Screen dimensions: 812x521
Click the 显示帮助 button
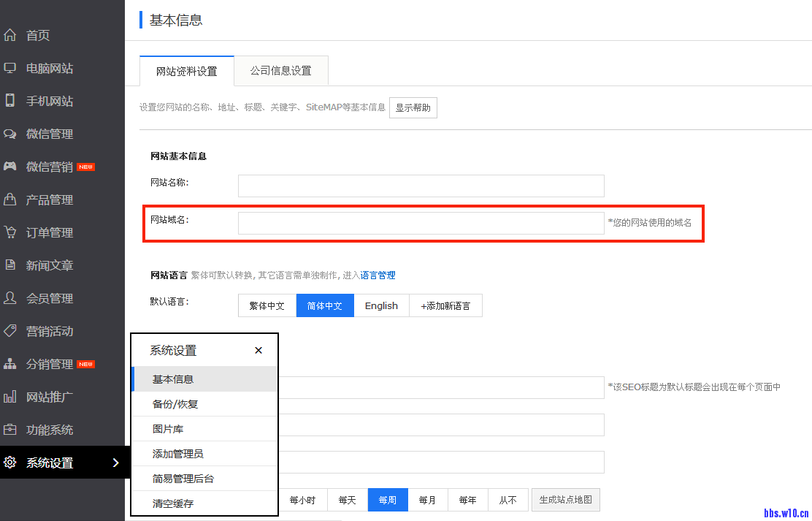click(x=413, y=107)
